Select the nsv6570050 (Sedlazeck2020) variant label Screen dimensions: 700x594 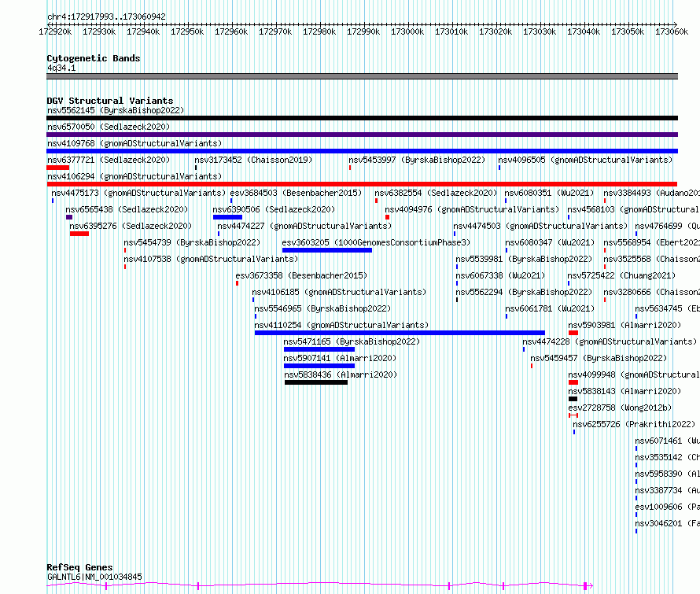tap(109, 127)
